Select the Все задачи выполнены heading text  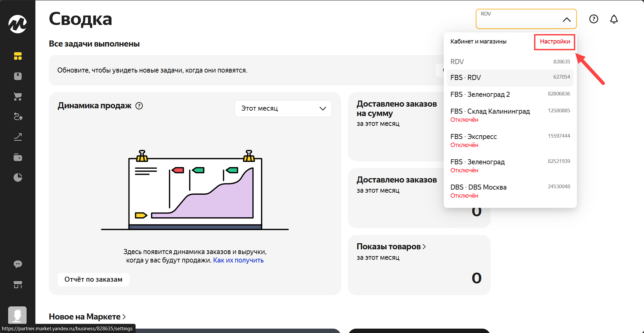point(94,44)
